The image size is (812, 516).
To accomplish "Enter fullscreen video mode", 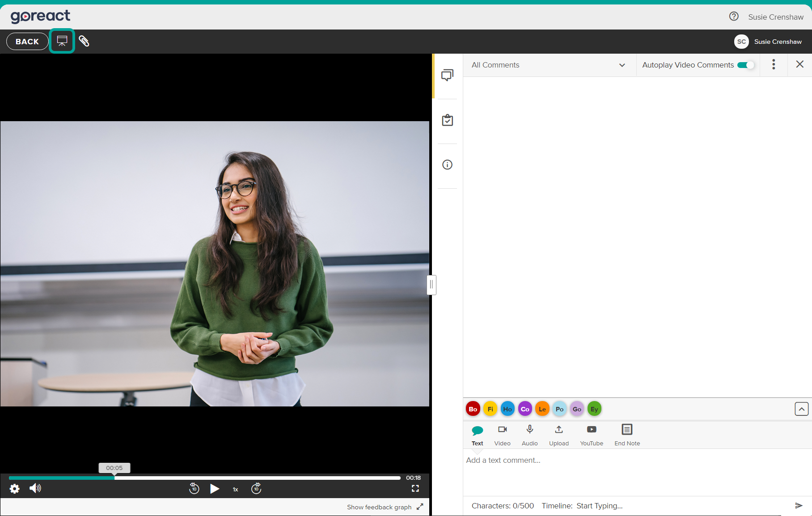I will (x=415, y=489).
